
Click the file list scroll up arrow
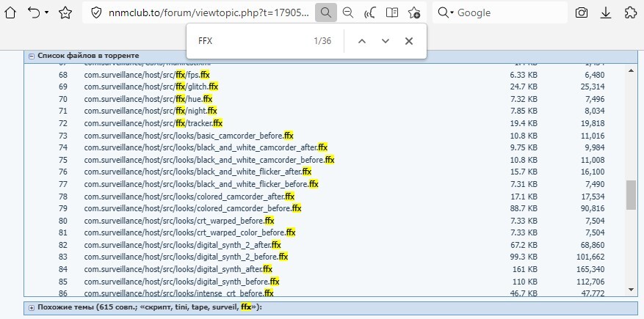(x=632, y=70)
